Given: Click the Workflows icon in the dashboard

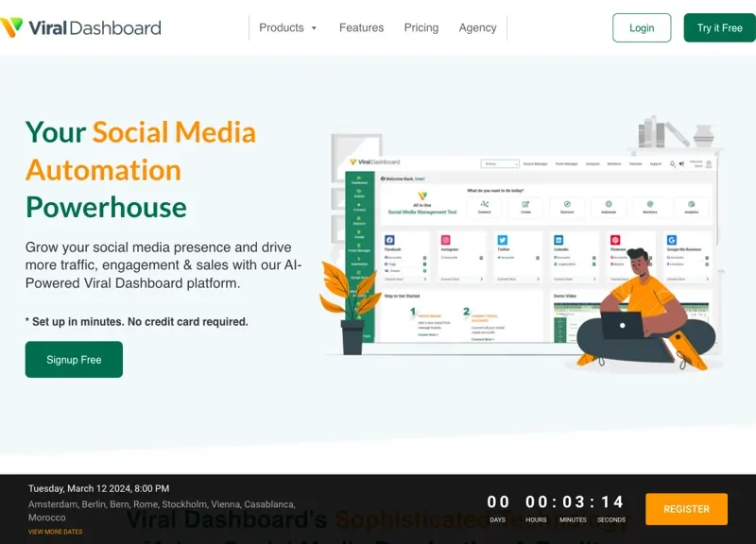Looking at the screenshot, I should [x=649, y=202].
